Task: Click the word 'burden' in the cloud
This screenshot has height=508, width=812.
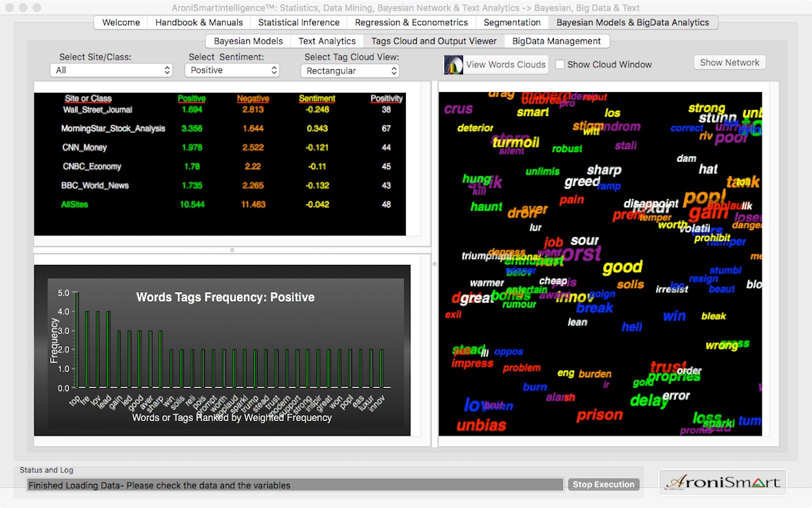Action: click(595, 374)
